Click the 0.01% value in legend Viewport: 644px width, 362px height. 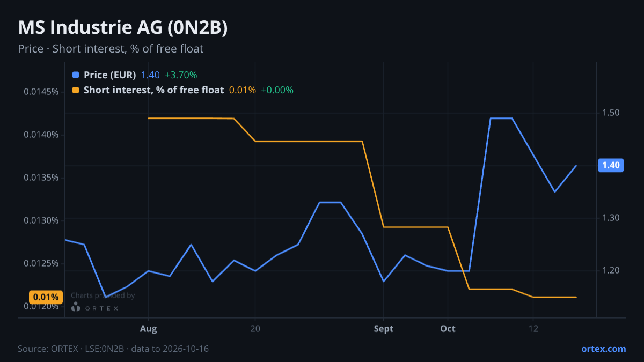(x=243, y=90)
